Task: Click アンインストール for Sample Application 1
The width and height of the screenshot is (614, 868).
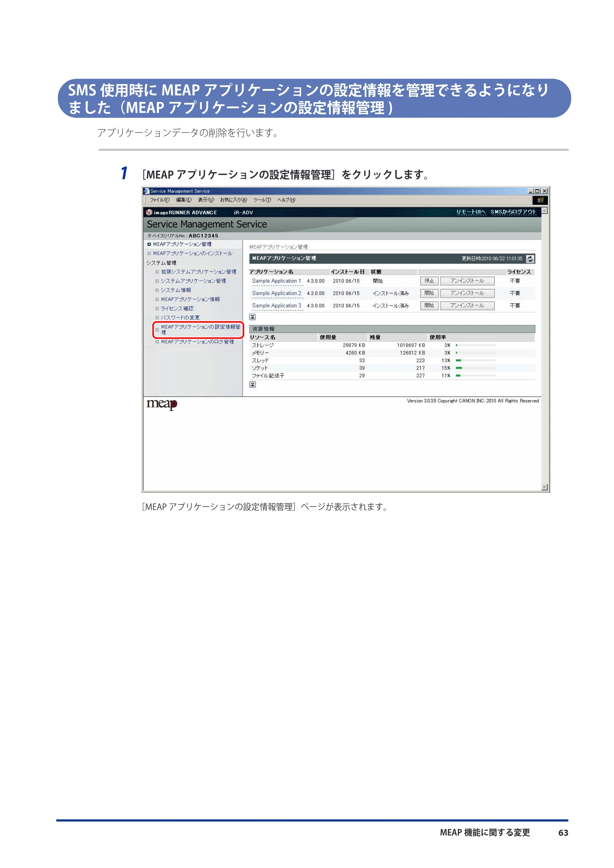Action: point(467,281)
